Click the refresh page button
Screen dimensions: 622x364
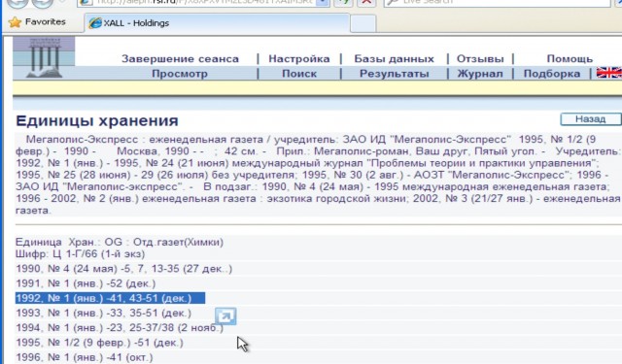pos(344,2)
